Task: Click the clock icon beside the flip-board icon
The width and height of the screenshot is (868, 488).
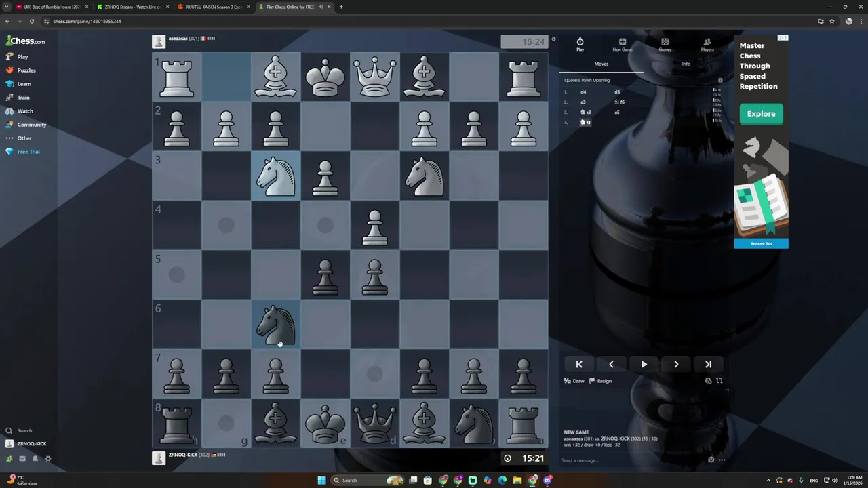Action: point(709,381)
